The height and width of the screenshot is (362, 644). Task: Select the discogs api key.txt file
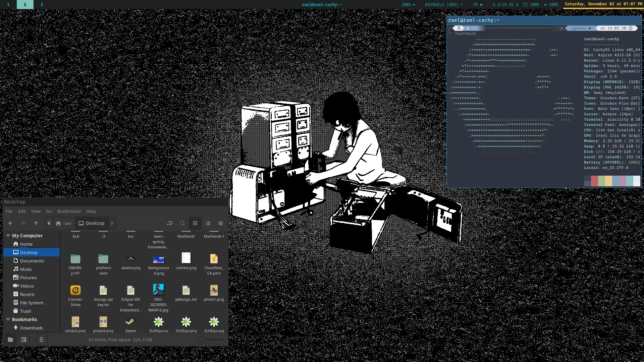pos(103,296)
